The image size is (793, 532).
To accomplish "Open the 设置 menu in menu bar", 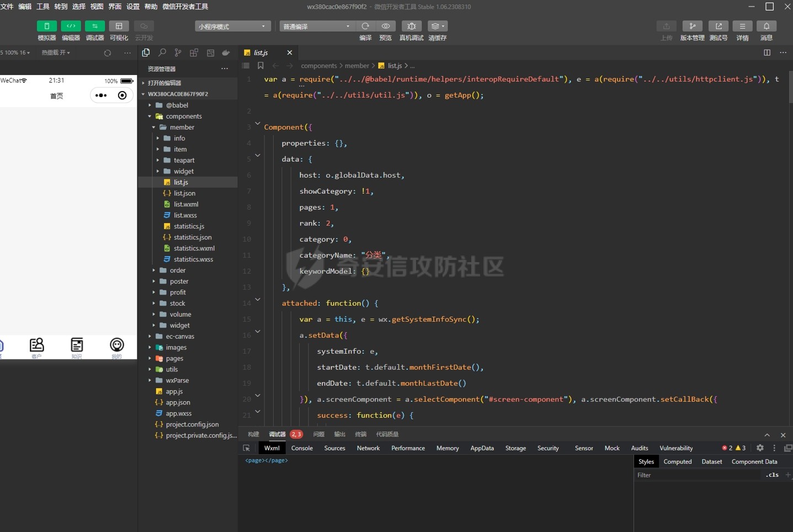I will [133, 7].
